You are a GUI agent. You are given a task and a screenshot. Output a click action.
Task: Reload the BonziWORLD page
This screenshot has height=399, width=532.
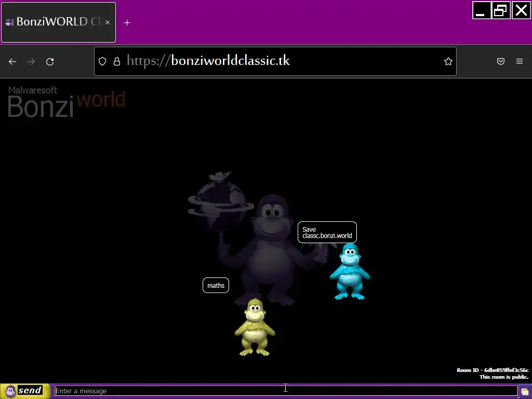pyautogui.click(x=50, y=61)
